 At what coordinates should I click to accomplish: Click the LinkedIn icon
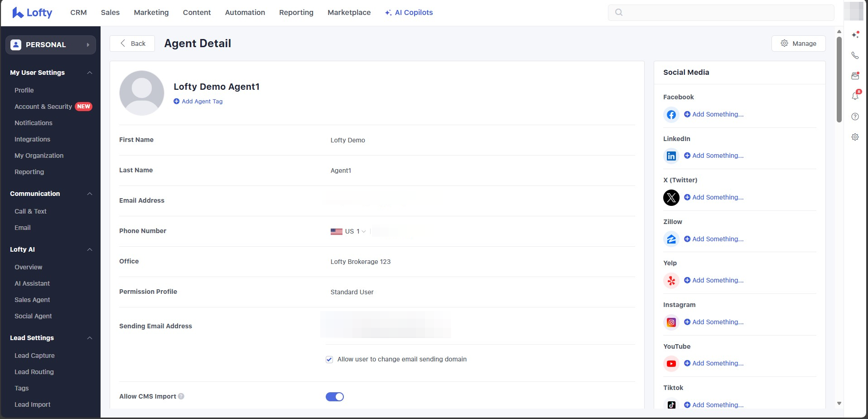click(x=671, y=156)
